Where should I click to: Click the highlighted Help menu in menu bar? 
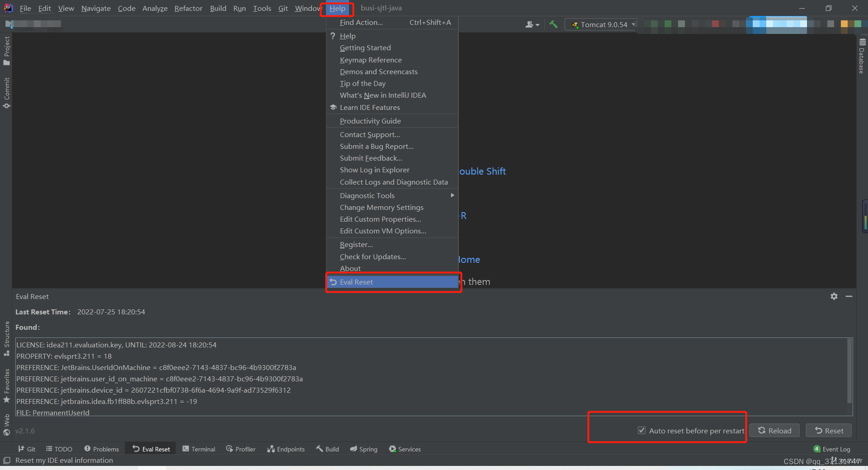point(337,8)
